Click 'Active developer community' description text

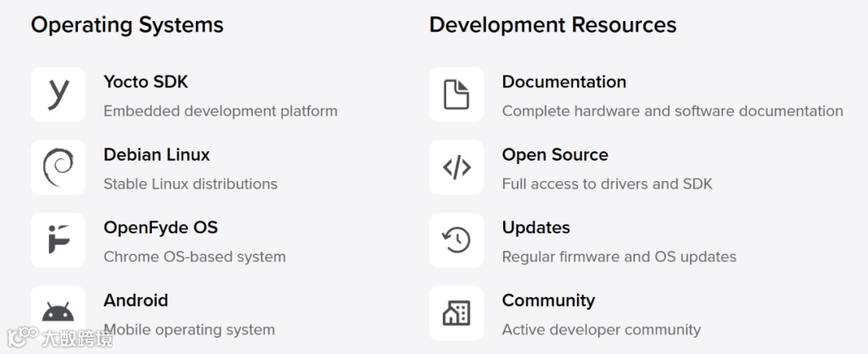(601, 330)
